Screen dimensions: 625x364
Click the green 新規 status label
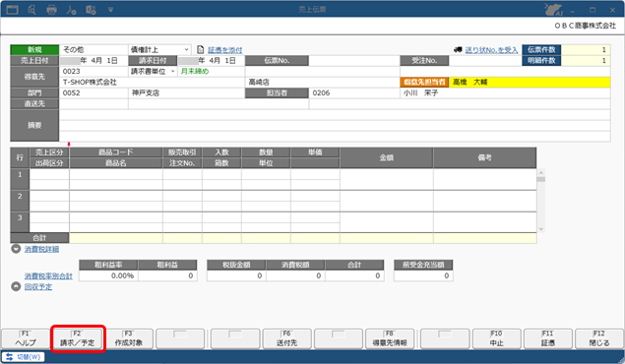coord(34,50)
